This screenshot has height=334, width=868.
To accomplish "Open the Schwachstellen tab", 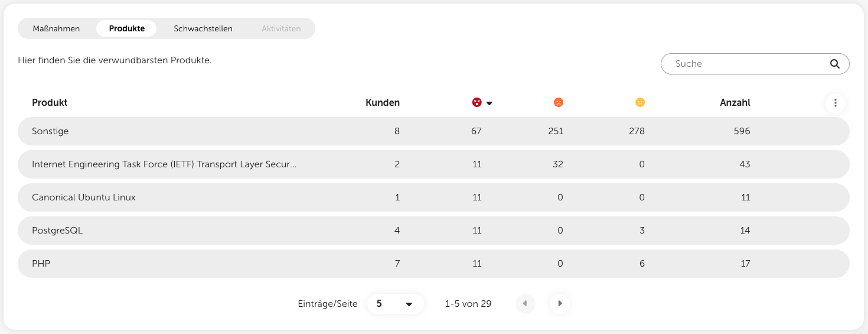I will pos(203,28).
